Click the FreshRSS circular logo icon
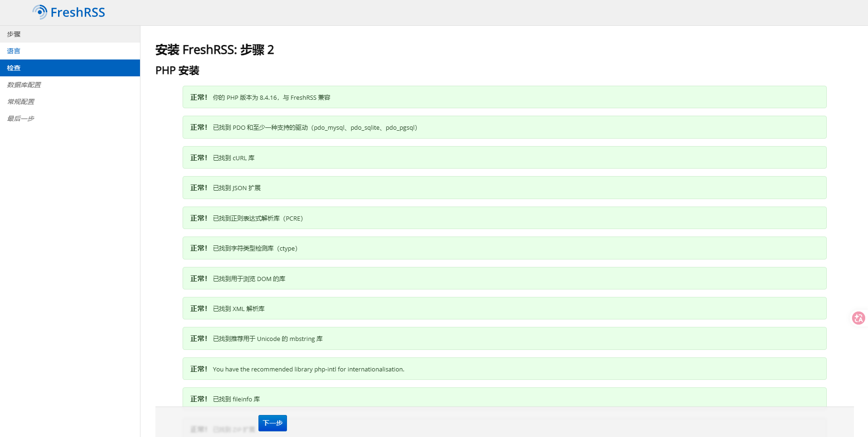This screenshot has width=868, height=437. pos(40,12)
